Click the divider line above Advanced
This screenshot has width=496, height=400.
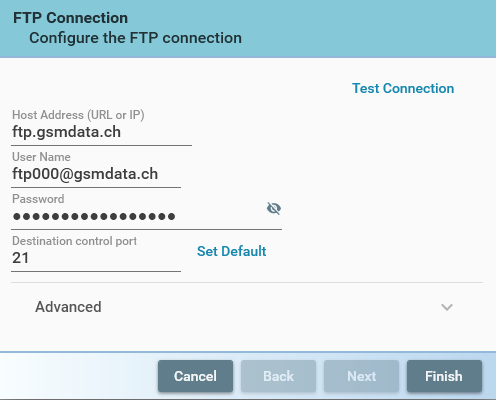pos(247,283)
